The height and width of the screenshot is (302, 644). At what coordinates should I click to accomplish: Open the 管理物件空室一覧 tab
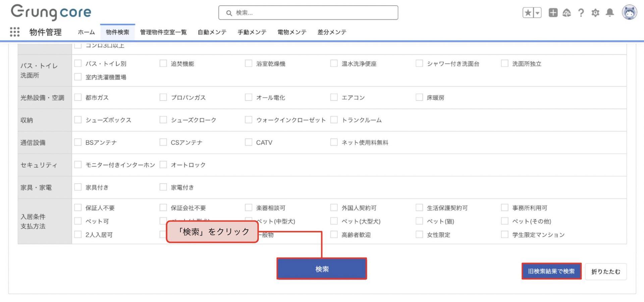pos(163,32)
